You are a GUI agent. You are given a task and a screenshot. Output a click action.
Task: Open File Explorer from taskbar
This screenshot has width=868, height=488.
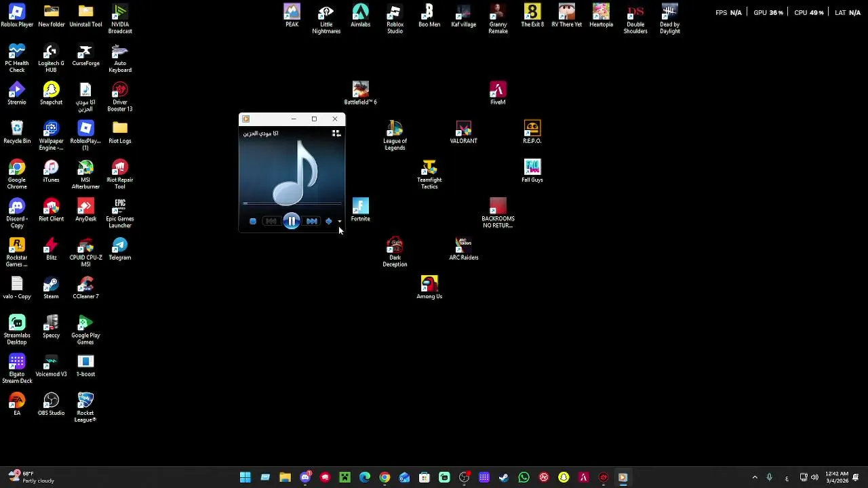click(285, 478)
